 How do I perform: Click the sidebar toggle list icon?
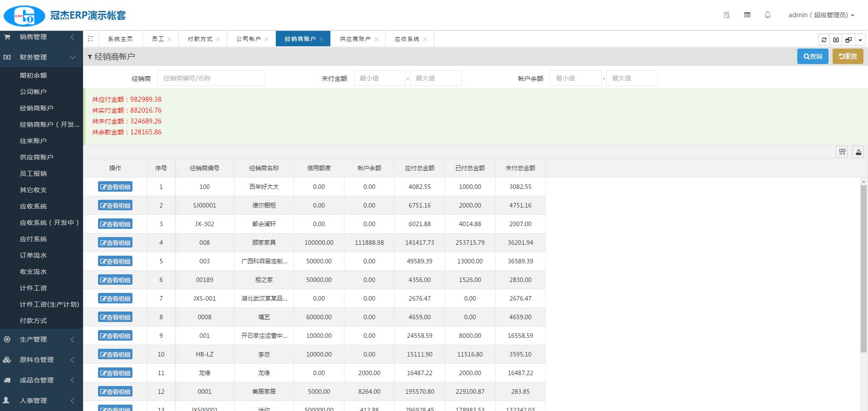pyautogui.click(x=91, y=39)
